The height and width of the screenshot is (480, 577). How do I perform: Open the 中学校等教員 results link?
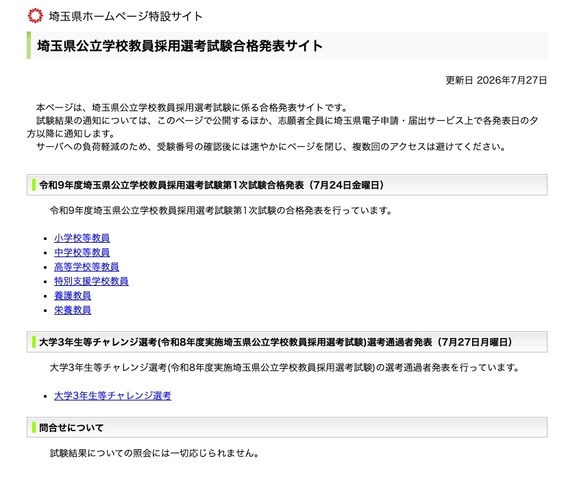(x=82, y=253)
